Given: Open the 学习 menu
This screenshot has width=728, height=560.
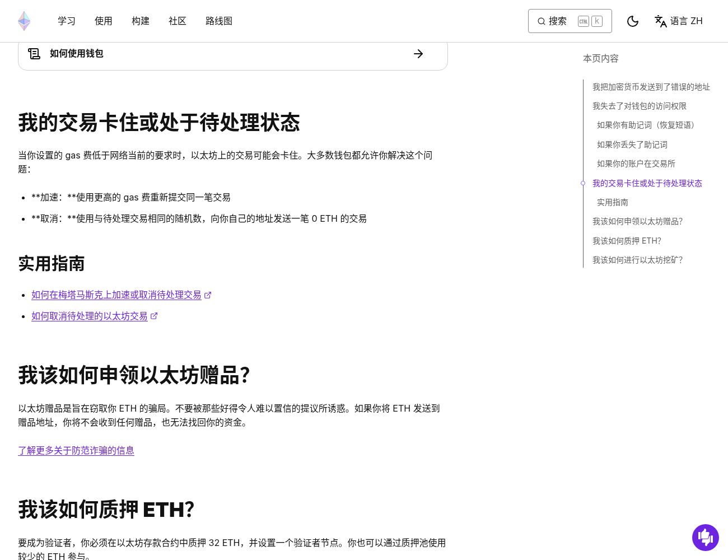Looking at the screenshot, I should (67, 21).
